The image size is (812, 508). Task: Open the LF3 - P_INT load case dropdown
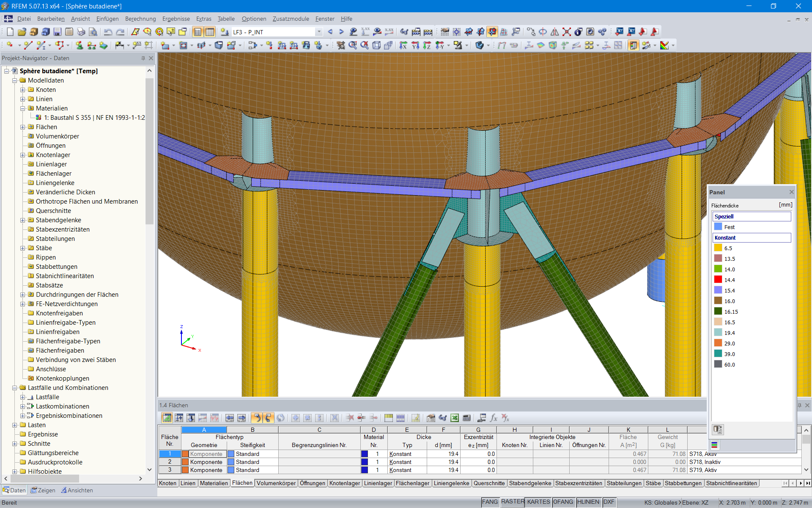point(319,32)
